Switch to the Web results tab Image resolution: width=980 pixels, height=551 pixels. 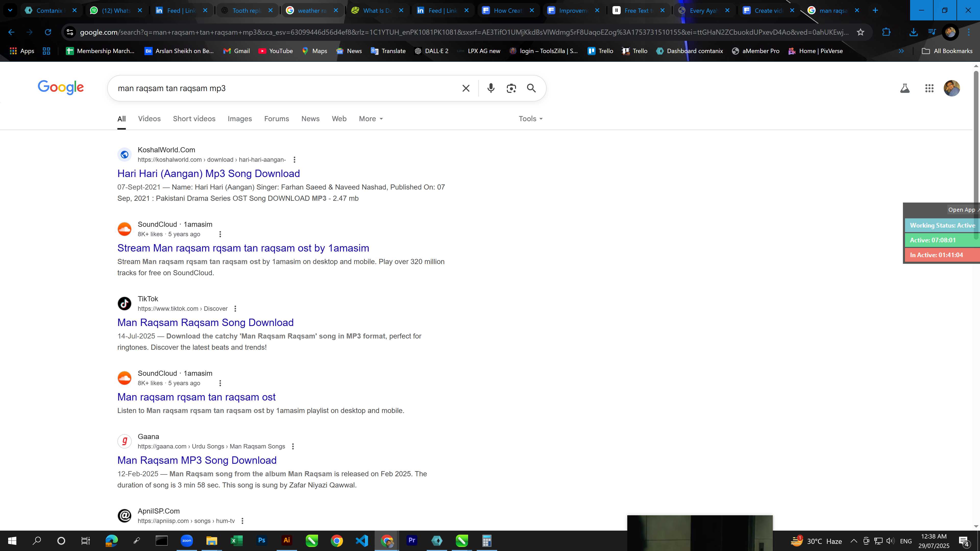339,119
